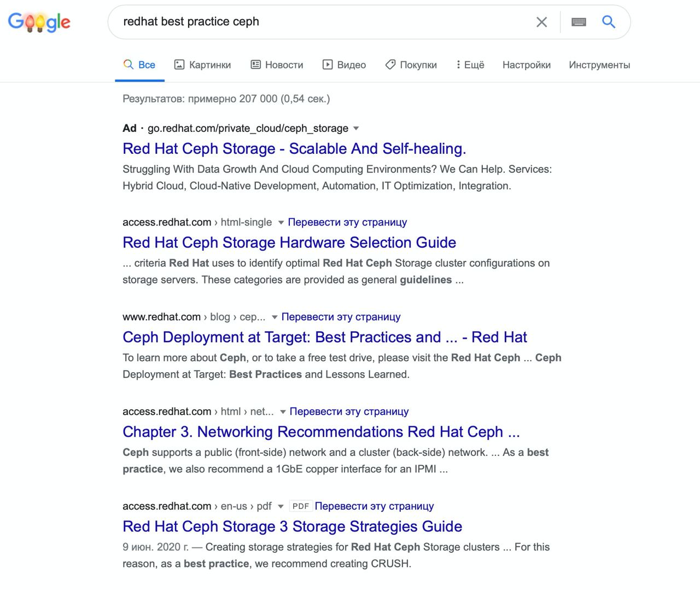Expand the Ещё menu

coord(470,65)
